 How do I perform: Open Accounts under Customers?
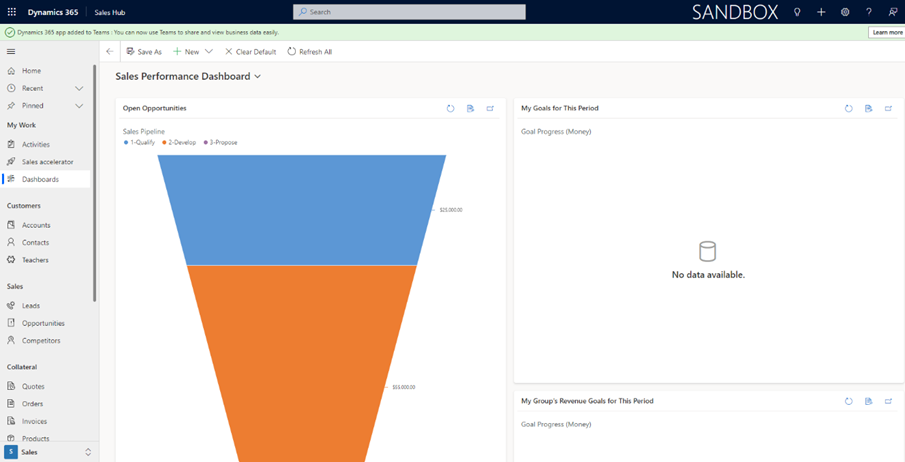36,225
